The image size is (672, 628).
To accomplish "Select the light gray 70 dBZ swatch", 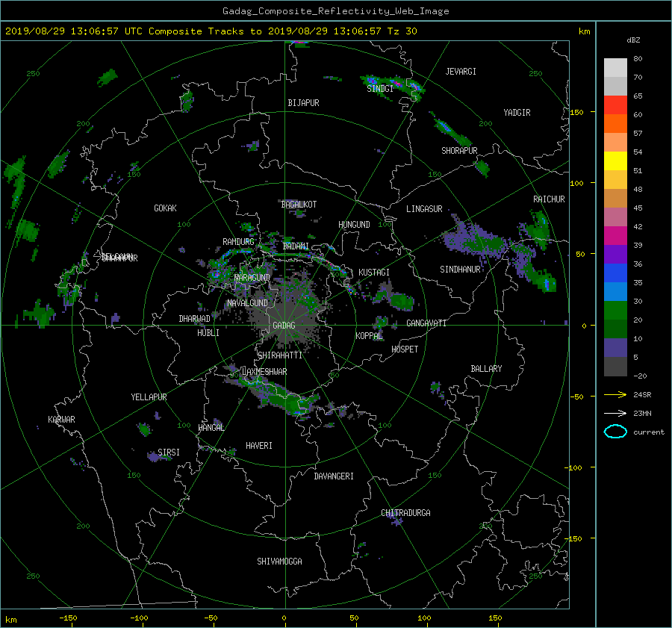I will point(615,68).
